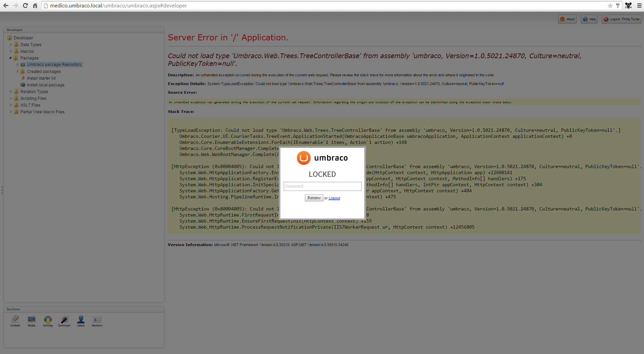Click the browser extension icon beside menu
The image size is (644, 354).
[629, 5]
